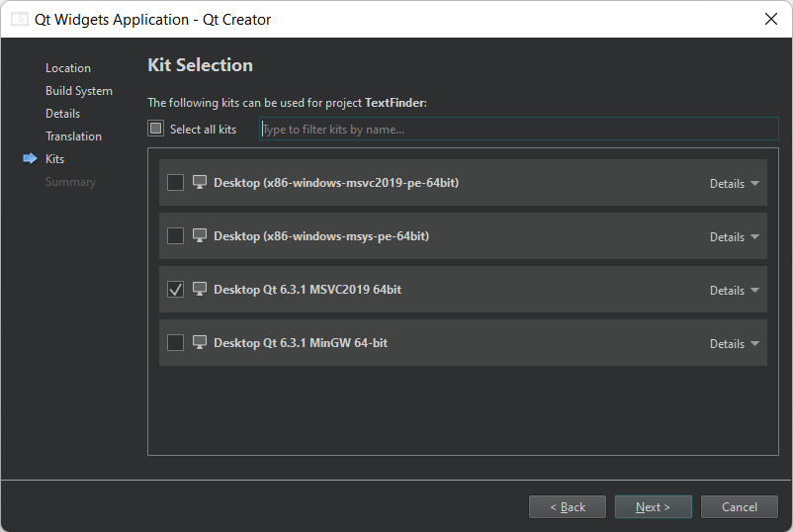Expand Details for Qt 6.3.1 MinGW kit
Image resolution: width=793 pixels, height=532 pixels.
734,344
